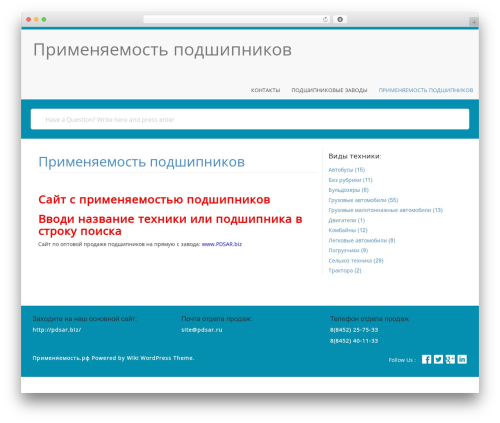Click red heading 'Вводи название техники...'

(170, 225)
